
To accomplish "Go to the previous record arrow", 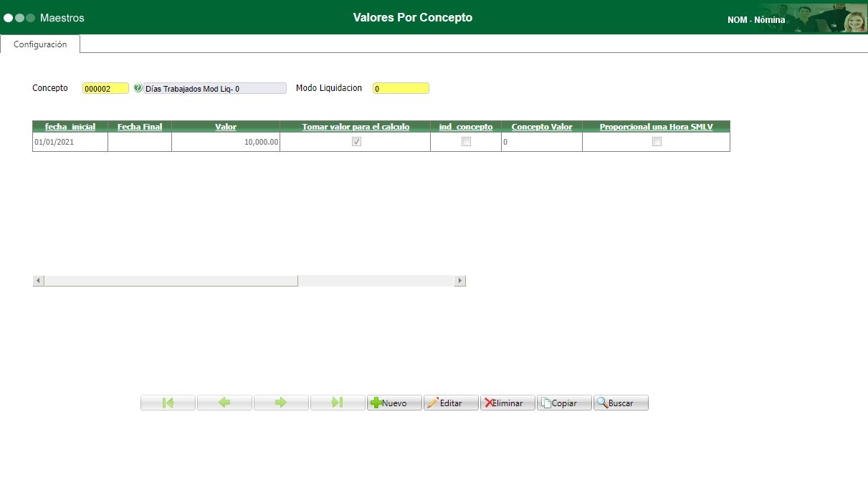I will point(224,403).
